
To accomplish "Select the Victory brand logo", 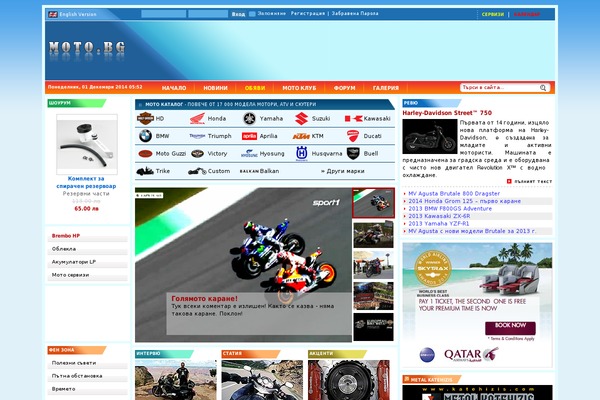I will 197,153.
